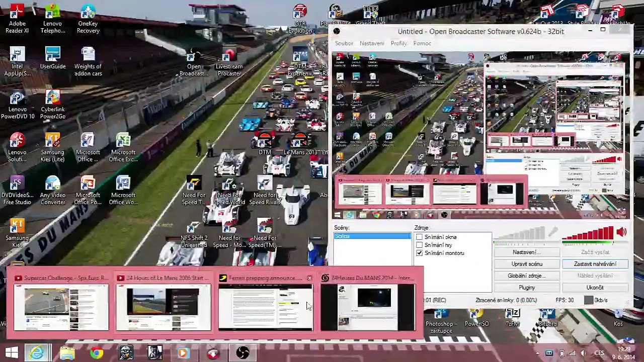This screenshot has width=644, height=362.
Task: Select the Microsoft Office Word shortcut
Action: point(123,190)
